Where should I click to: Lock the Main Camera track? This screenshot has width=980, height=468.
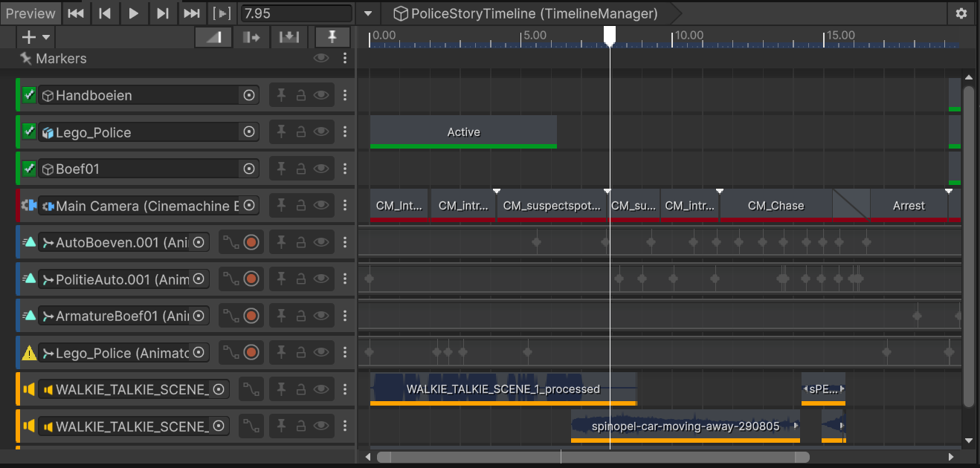click(x=301, y=205)
